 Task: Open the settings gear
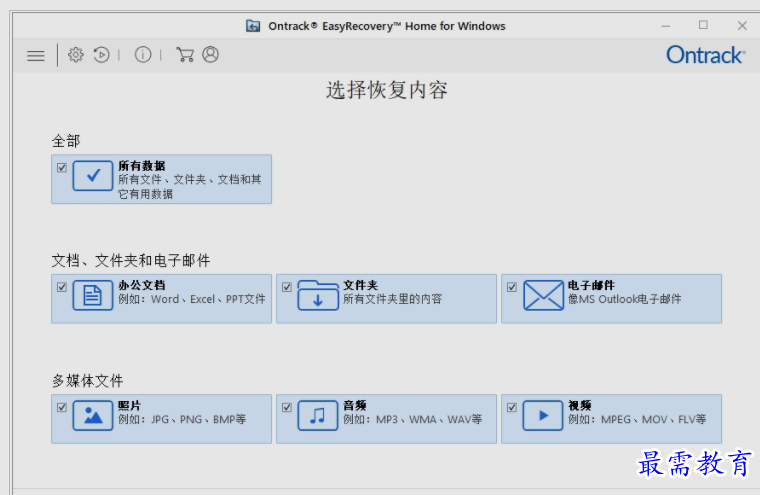pyautogui.click(x=76, y=55)
